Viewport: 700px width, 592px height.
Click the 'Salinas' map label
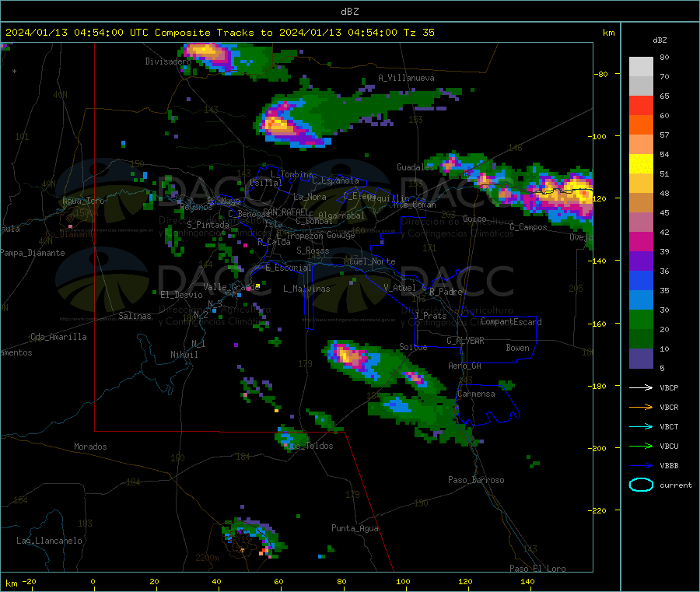pos(135,316)
